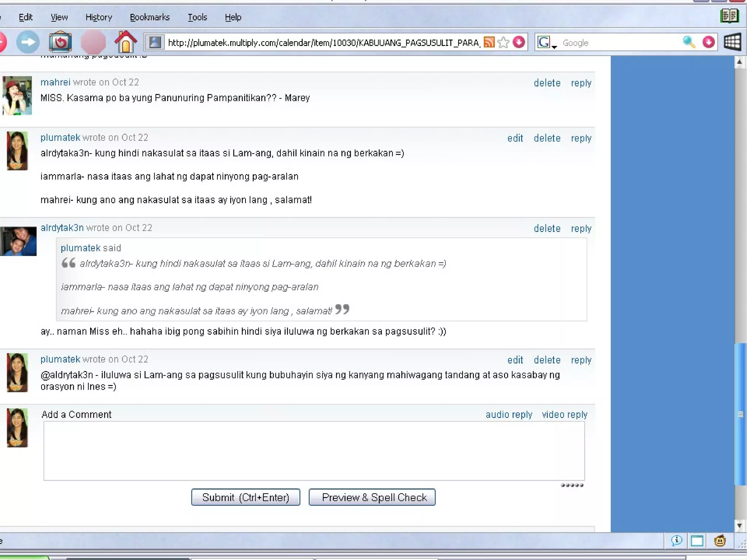Open the Tools menu

click(197, 17)
